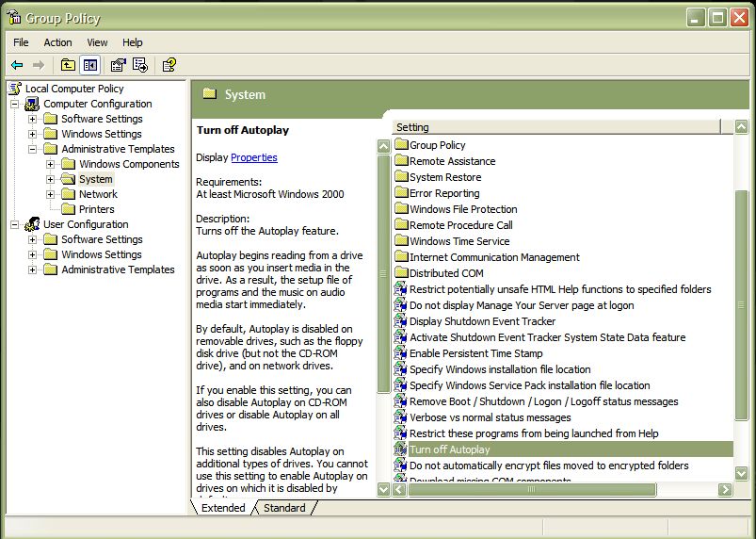Screen dimensions: 756x539
Task: Open the Properties link for Turn off Autoplay
Action: (254, 157)
